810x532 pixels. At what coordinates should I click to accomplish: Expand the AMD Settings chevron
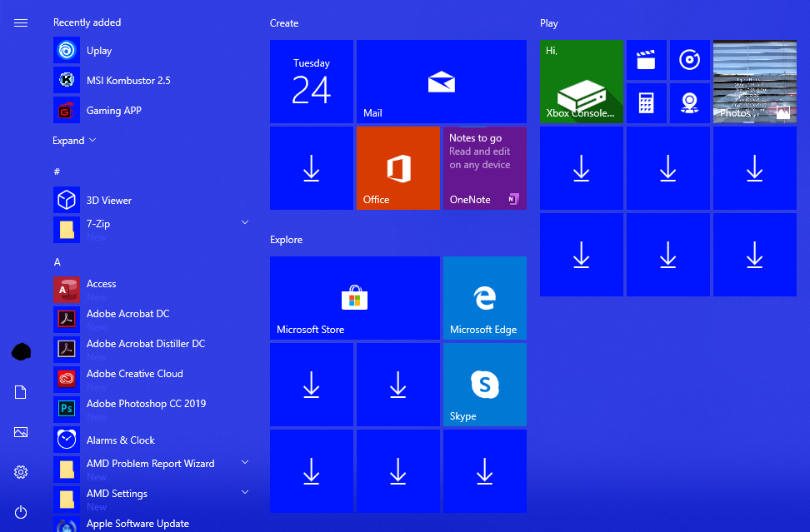tap(245, 492)
